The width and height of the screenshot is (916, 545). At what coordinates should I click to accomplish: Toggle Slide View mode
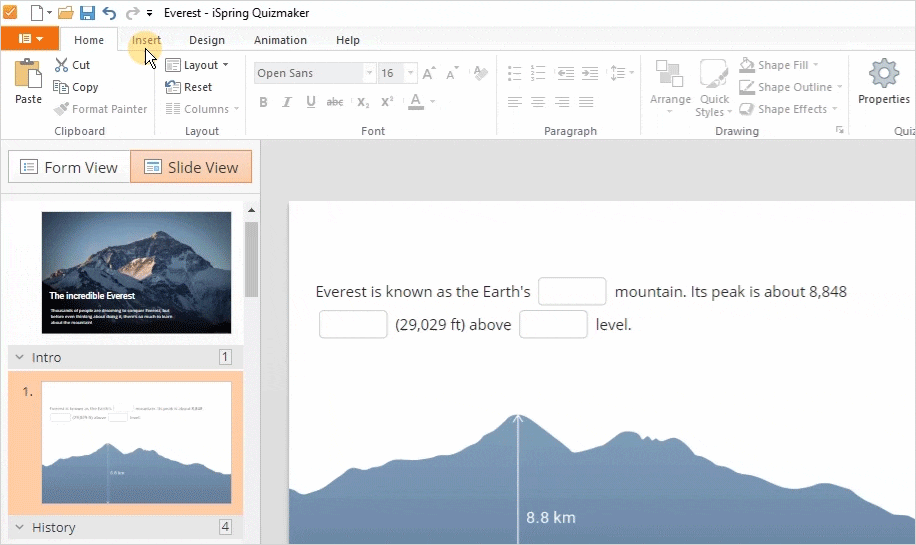point(191,167)
